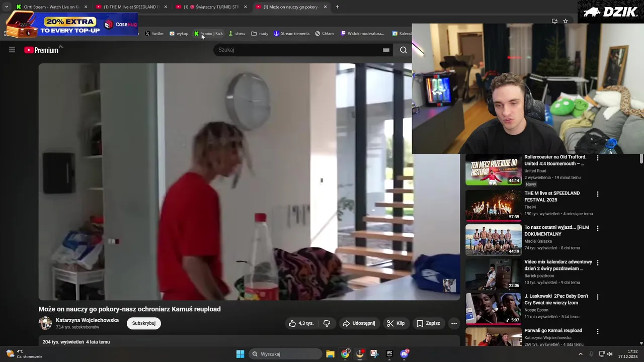The image size is (644, 362).
Task: Open StreamElements bookmark
Action: 291,34
